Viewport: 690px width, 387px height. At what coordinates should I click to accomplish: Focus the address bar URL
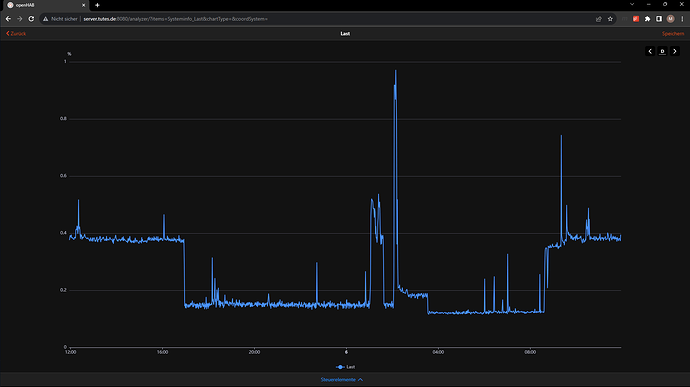[176, 19]
